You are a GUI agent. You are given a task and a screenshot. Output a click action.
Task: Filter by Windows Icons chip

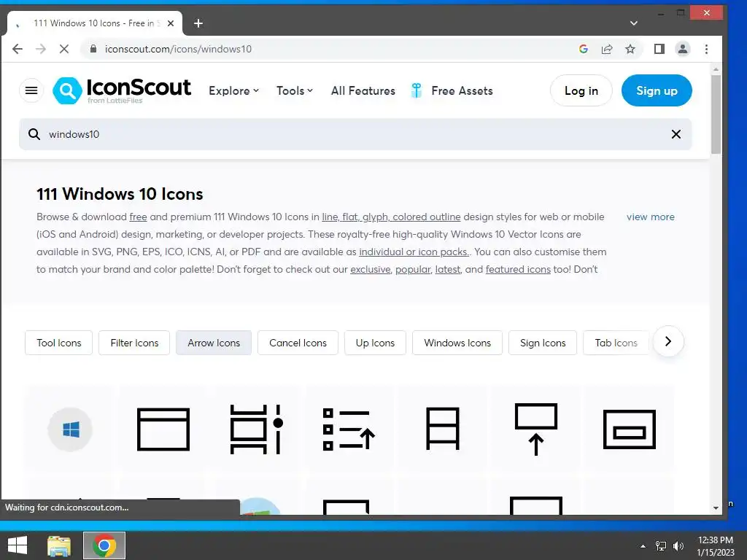tap(457, 343)
